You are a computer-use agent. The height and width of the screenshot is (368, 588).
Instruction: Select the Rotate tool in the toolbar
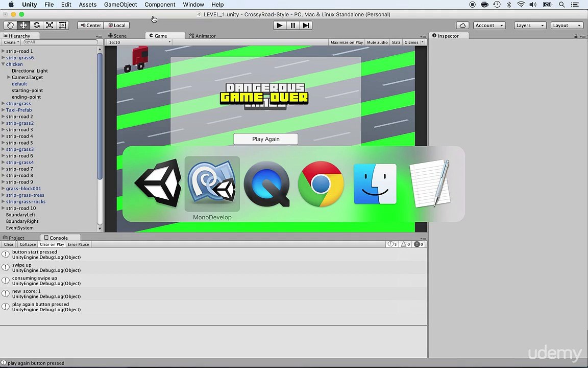click(36, 25)
